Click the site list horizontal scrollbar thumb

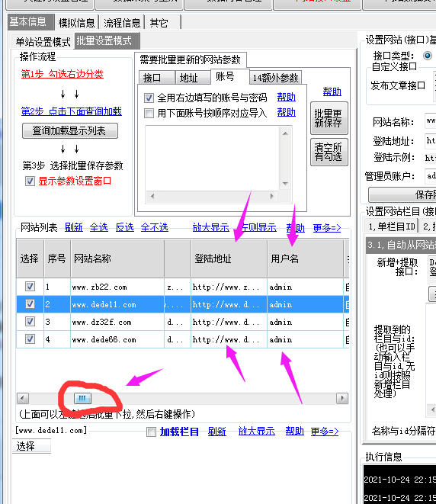(82, 399)
